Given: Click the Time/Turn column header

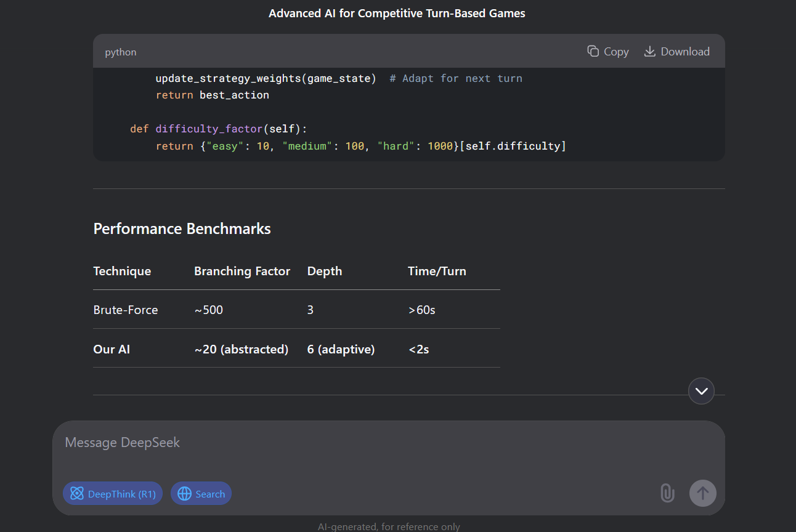Looking at the screenshot, I should click(x=437, y=272).
